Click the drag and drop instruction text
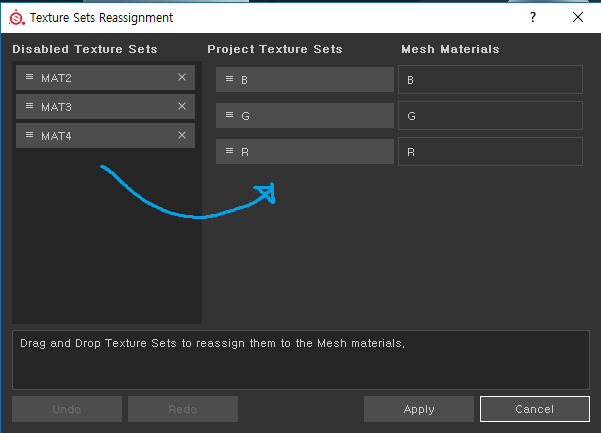The height and width of the screenshot is (433, 601). (x=212, y=343)
